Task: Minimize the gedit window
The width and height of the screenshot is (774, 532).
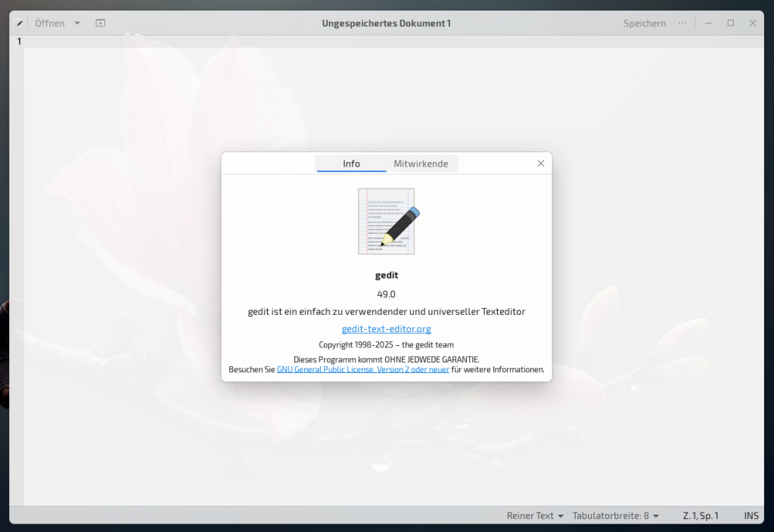Action: (x=708, y=23)
